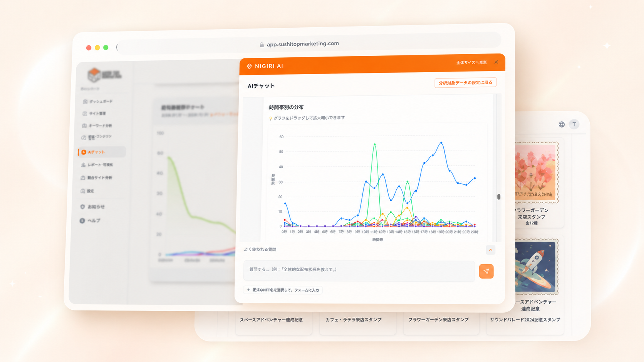
Task: Send the chat message with the paper-plane button
Action: (x=486, y=271)
